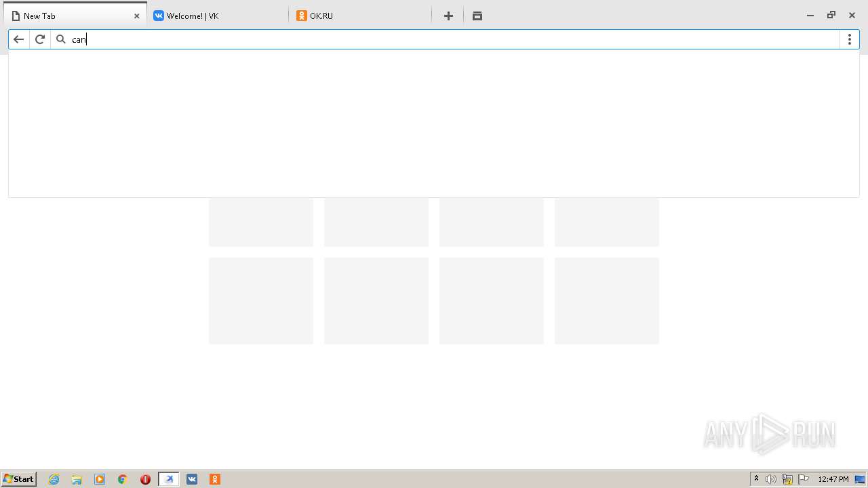The width and height of the screenshot is (868, 488).
Task: Open the volume speaker tray icon
Action: 771,479
